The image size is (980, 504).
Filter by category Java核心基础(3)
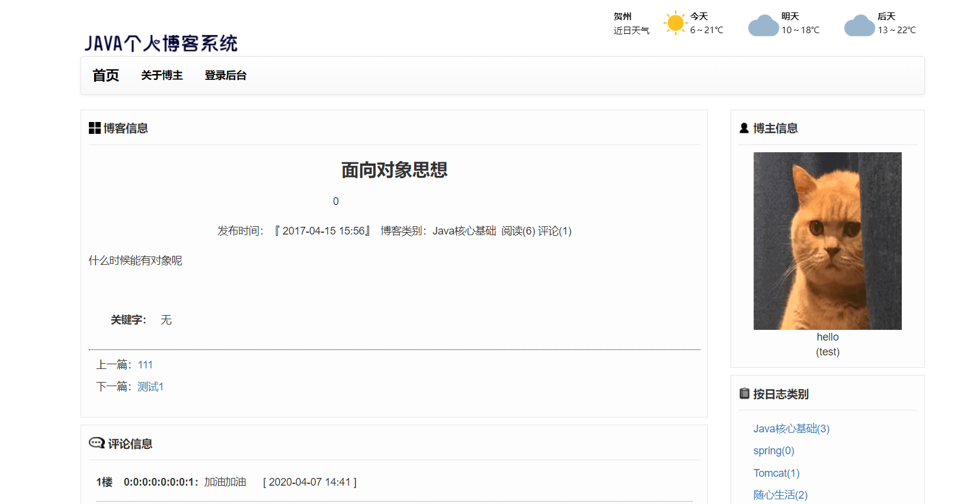[791, 429]
